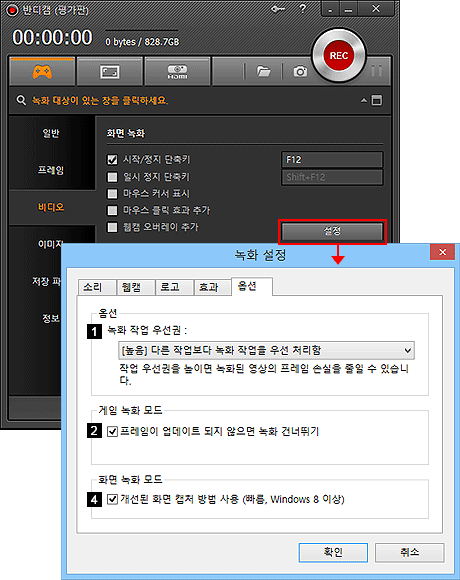Confirm with 확인 button
460x580 pixels.
(333, 552)
